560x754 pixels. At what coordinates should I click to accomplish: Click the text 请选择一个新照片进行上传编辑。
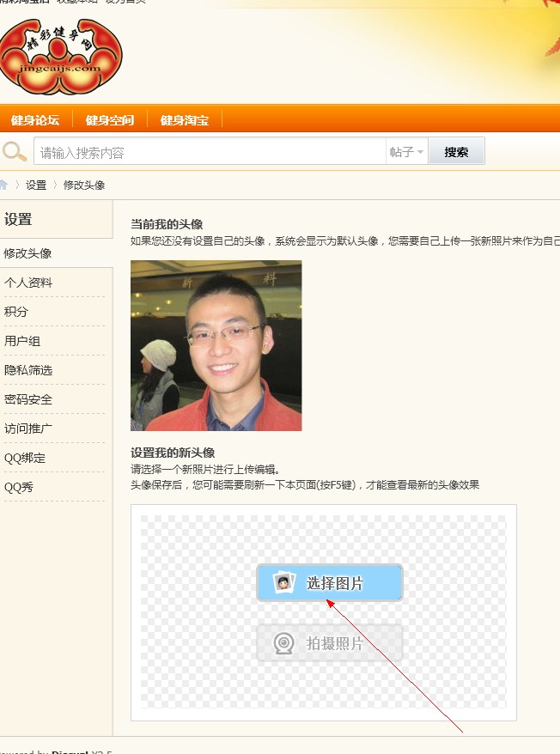205,470
